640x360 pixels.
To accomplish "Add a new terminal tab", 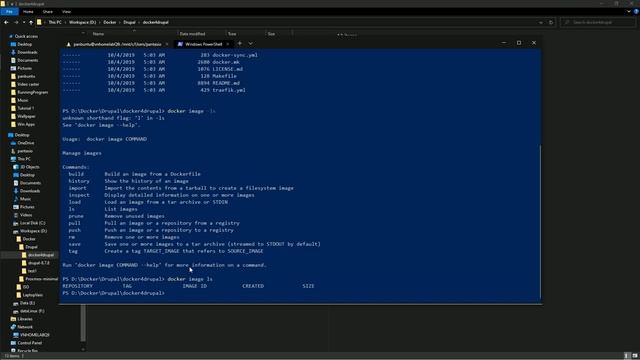I will pyautogui.click(x=240, y=43).
